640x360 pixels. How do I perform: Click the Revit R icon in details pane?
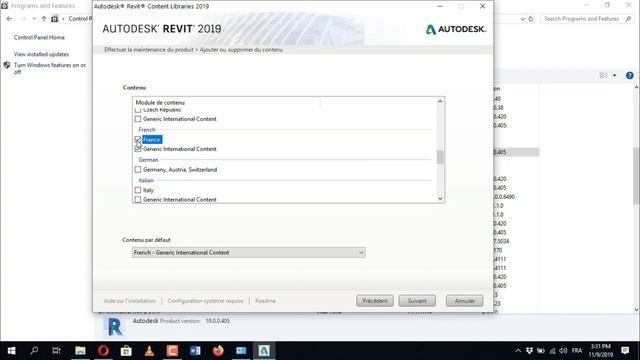pyautogui.click(x=115, y=327)
